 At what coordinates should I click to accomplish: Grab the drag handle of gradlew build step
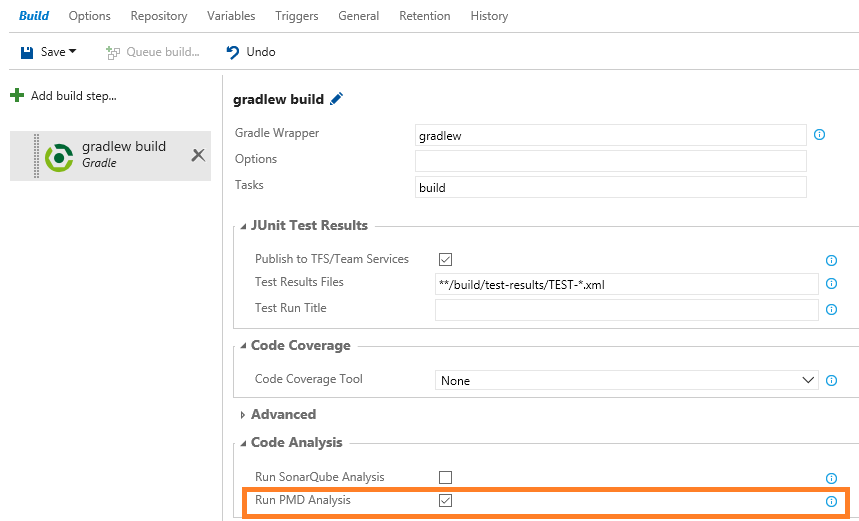tap(36, 156)
